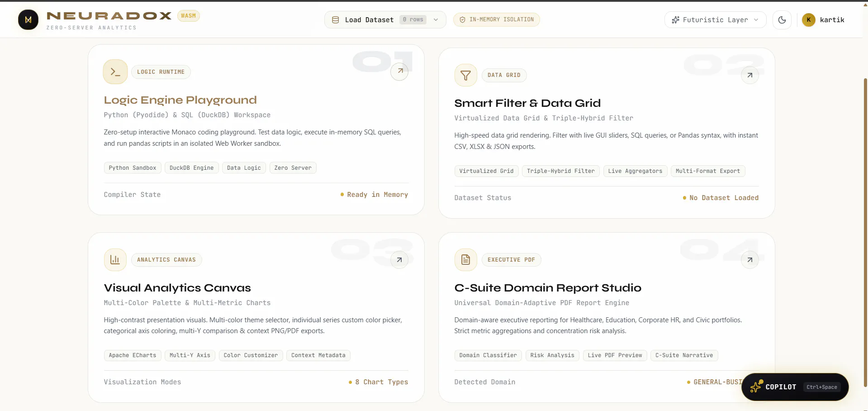Viewport: 868px width, 411px height.
Task: Click the Color Customizer chip
Action: click(x=251, y=355)
